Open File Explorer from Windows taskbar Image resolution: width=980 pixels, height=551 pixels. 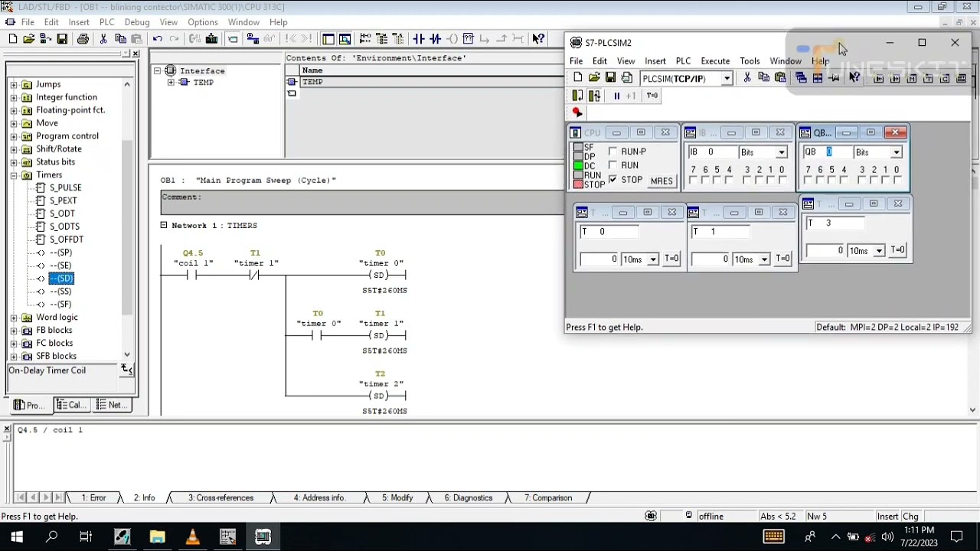[157, 537]
